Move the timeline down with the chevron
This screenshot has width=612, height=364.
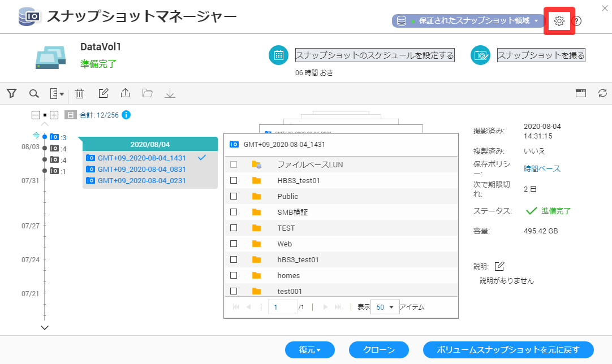point(45,328)
